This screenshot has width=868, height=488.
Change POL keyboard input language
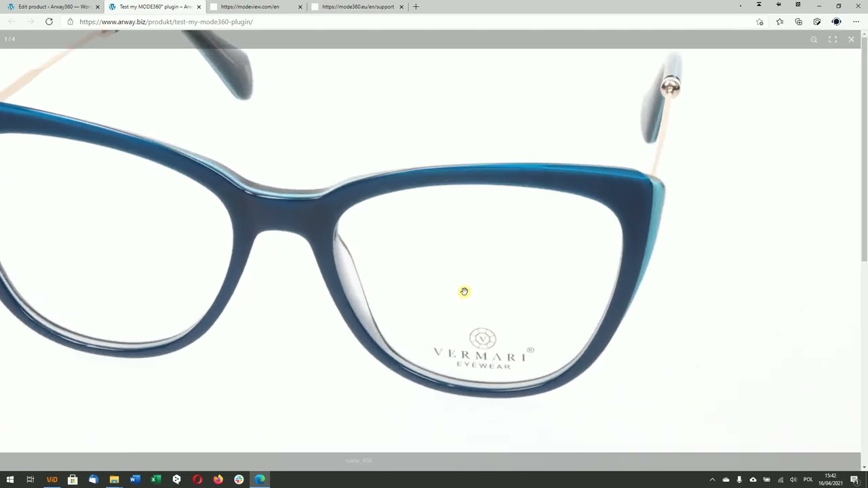(x=808, y=480)
